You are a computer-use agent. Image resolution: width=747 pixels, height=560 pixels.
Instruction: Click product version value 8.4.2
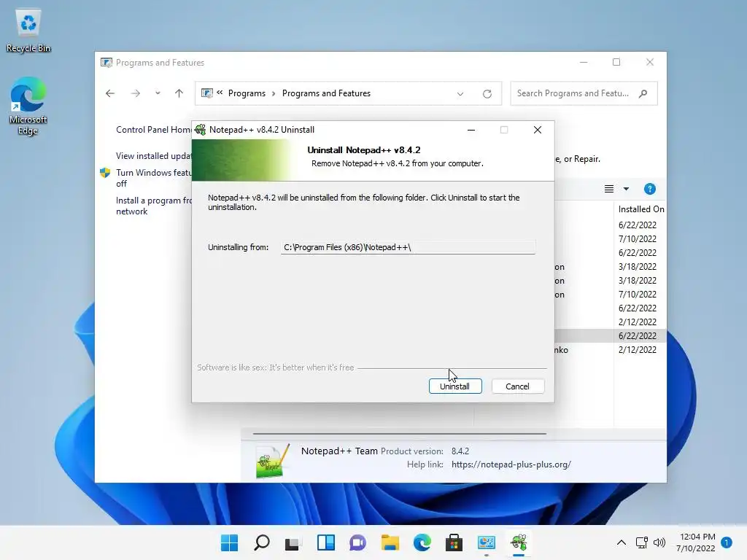[x=460, y=451]
